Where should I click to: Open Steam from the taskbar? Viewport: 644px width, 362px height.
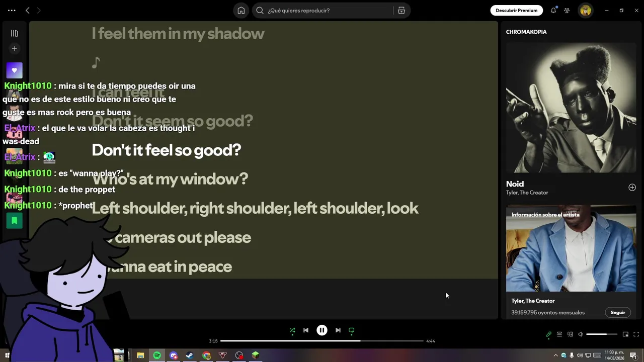[190, 355]
